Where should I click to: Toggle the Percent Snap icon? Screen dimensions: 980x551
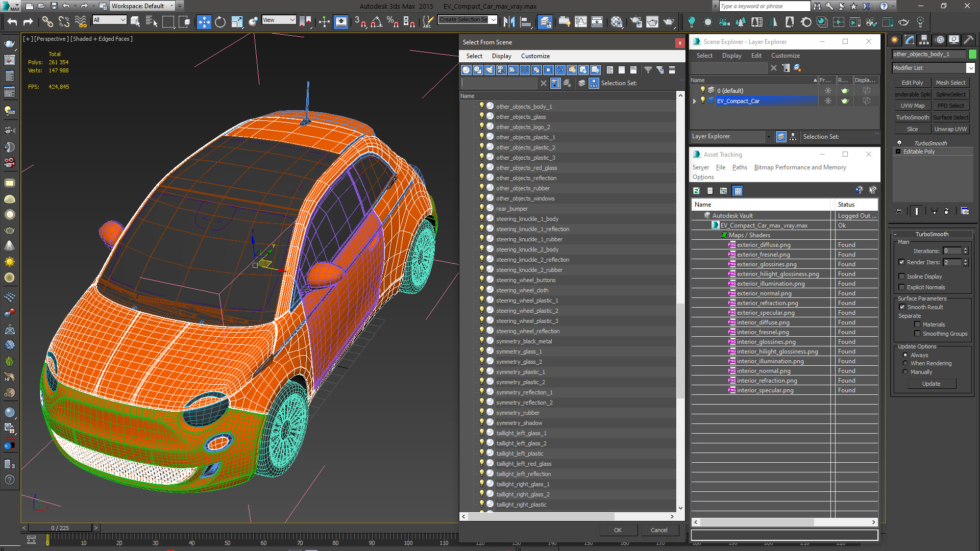click(393, 21)
